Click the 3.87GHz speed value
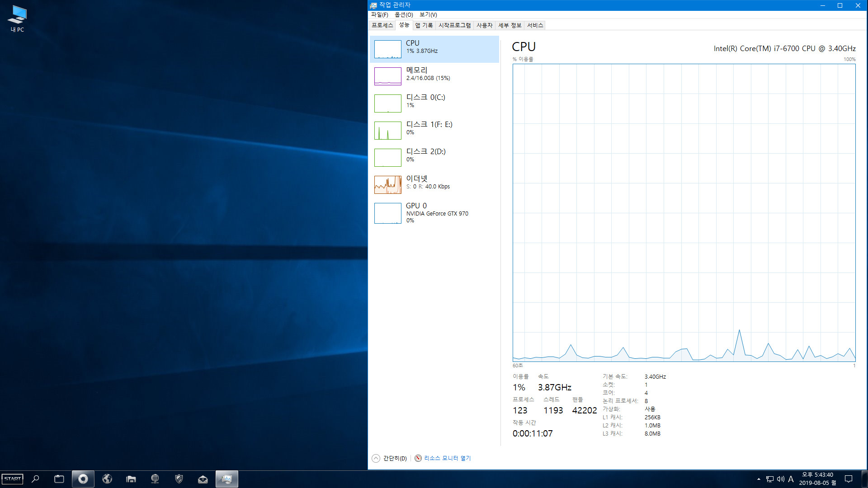 point(555,387)
